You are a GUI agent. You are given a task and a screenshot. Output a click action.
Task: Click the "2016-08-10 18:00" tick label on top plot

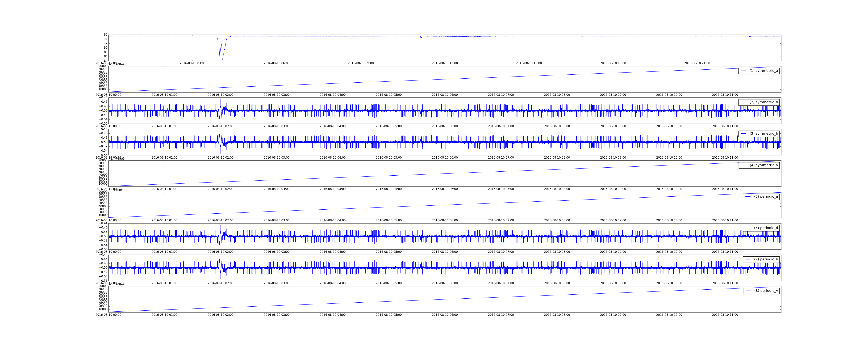pos(613,63)
